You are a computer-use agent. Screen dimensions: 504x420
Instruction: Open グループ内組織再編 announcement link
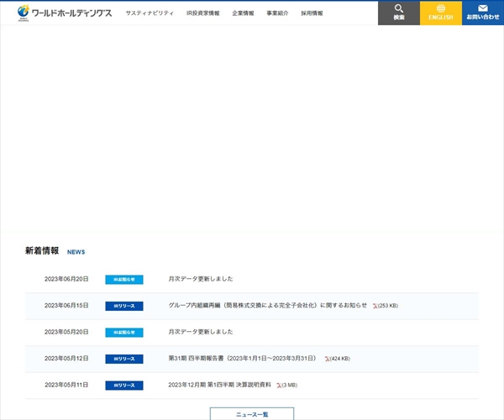point(267,306)
